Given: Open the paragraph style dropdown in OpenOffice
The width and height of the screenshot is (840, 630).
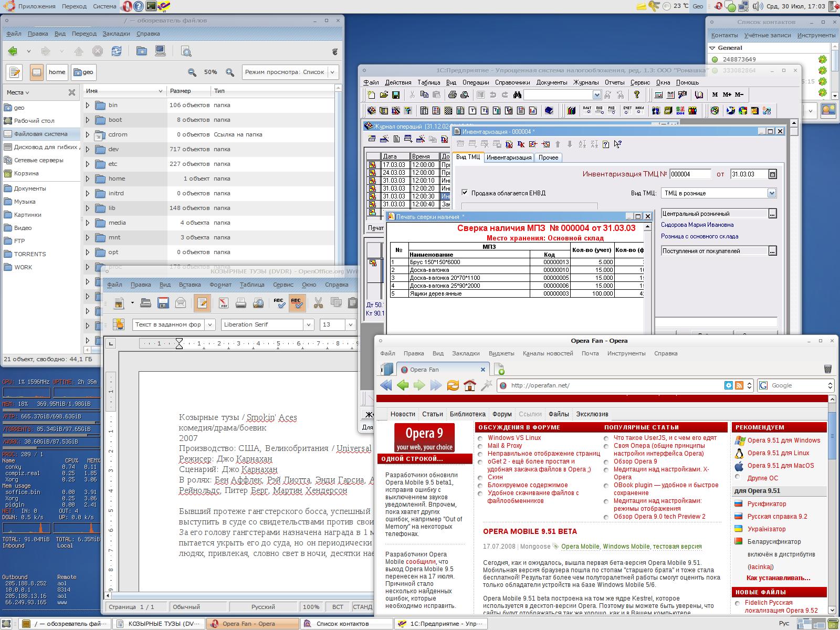Looking at the screenshot, I should pos(210,324).
